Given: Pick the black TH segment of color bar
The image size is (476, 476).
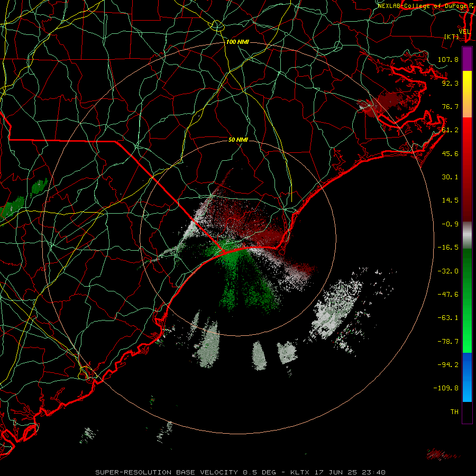Looking at the screenshot, I should tap(467, 412).
